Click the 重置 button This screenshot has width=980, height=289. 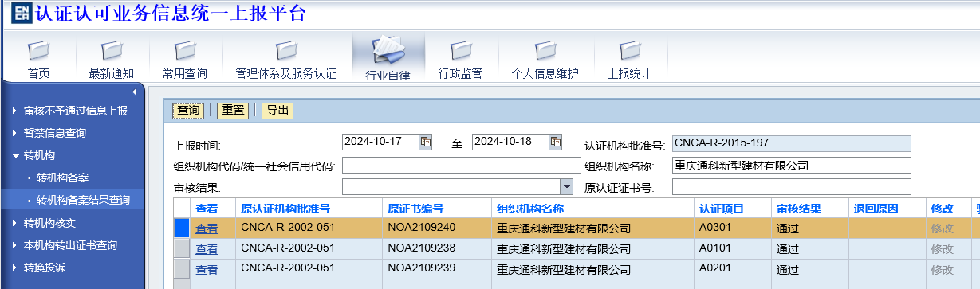click(233, 111)
